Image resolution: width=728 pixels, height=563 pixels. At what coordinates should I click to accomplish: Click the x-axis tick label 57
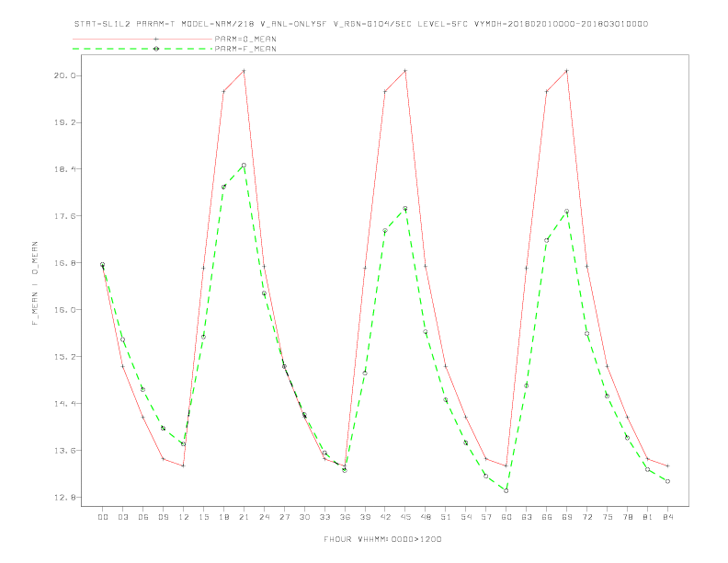(486, 517)
